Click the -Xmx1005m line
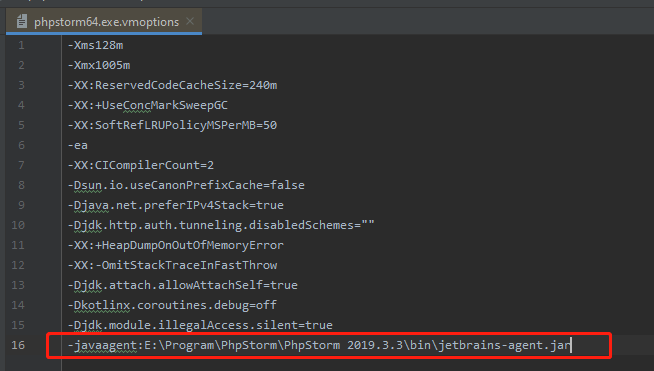This screenshot has height=371, width=654. [x=99, y=65]
